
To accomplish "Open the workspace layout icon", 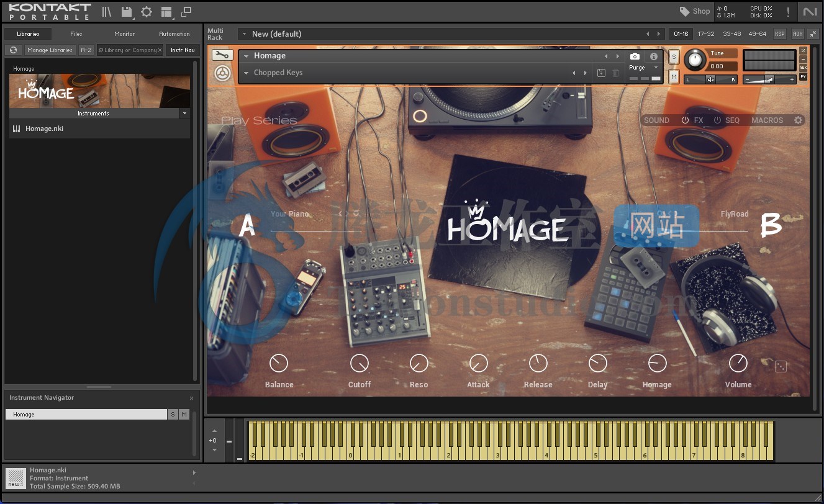I will point(166,12).
